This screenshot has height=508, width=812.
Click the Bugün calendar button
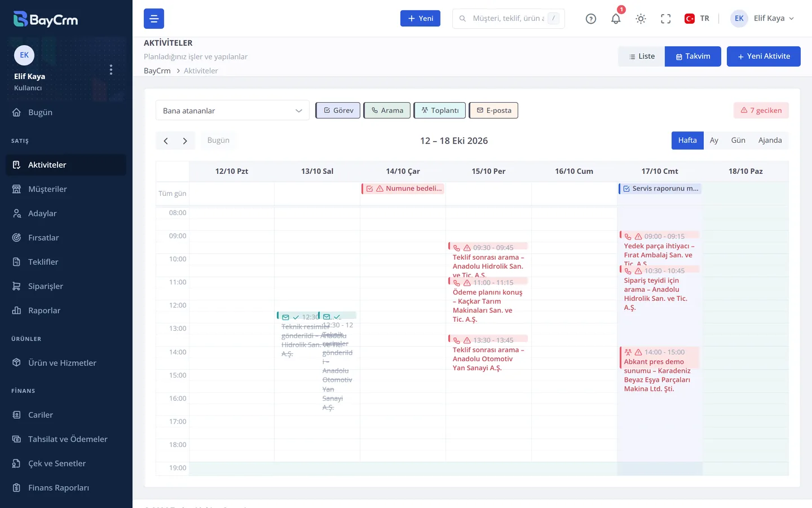click(218, 141)
